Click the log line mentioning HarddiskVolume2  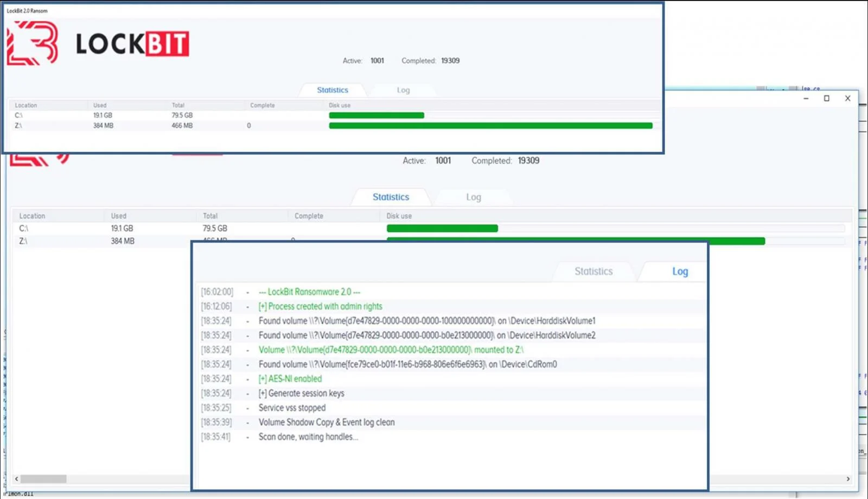[427, 336]
